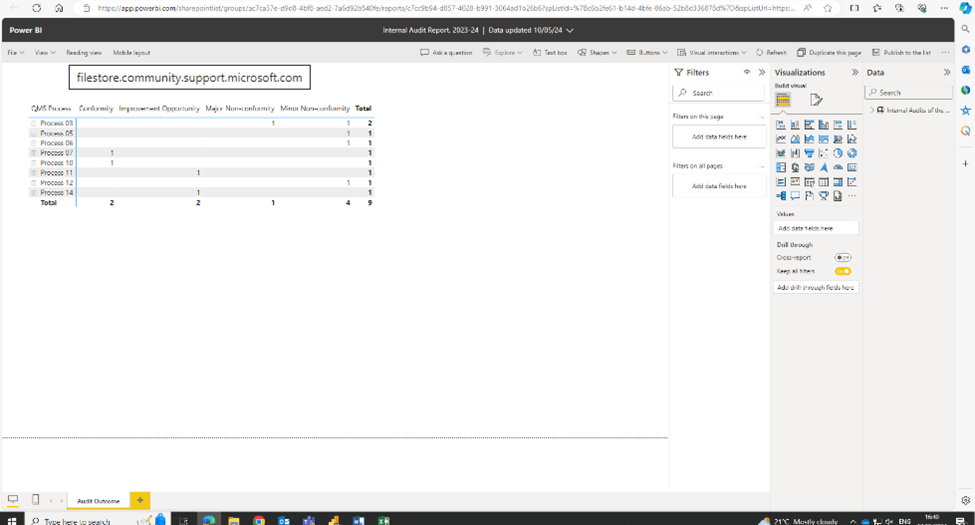This screenshot has height=525, width=975.
Task: Turn off Keep all filters toggle
Action: (843, 271)
